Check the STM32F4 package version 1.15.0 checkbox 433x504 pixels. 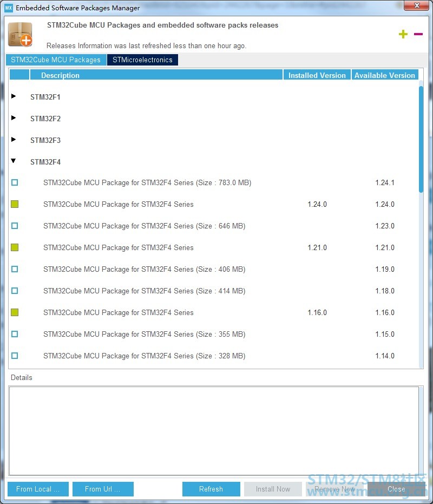(x=15, y=334)
